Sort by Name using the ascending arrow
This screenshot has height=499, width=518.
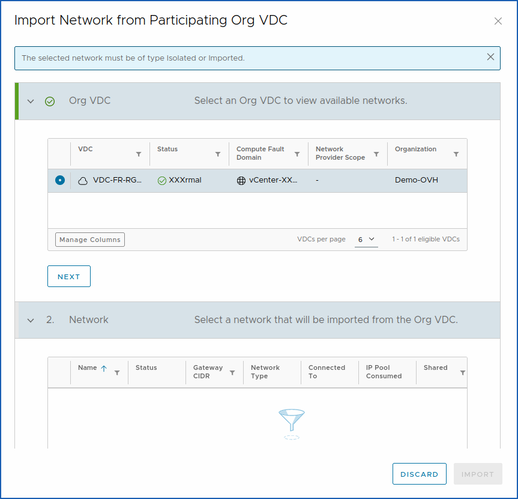point(104,368)
